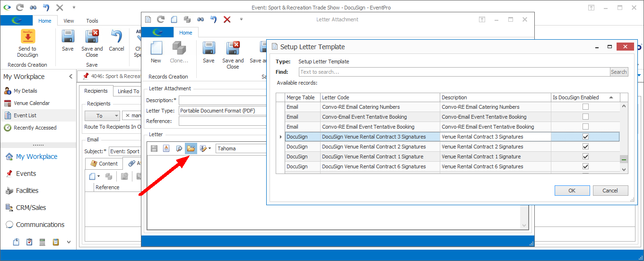Image resolution: width=644 pixels, height=261 pixels.
Task: Open Recently Accessed in the sidebar
Action: click(x=35, y=128)
